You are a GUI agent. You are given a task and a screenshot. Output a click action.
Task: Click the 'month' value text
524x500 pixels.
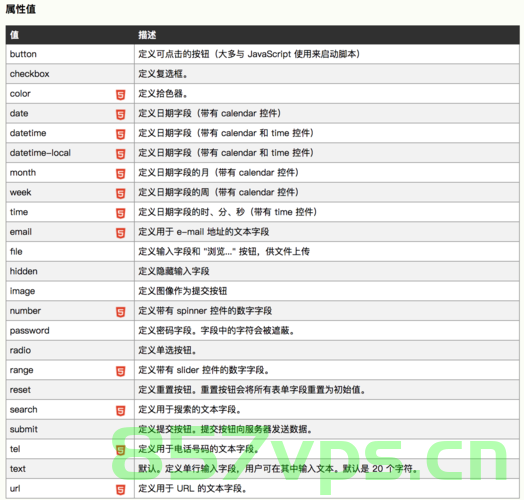tap(23, 172)
